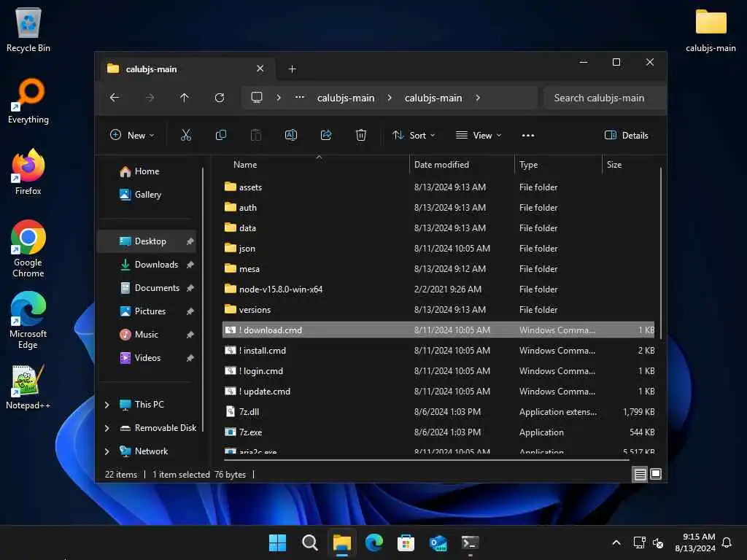747x560 pixels.
Task: Open the View dropdown menu
Action: coord(479,135)
